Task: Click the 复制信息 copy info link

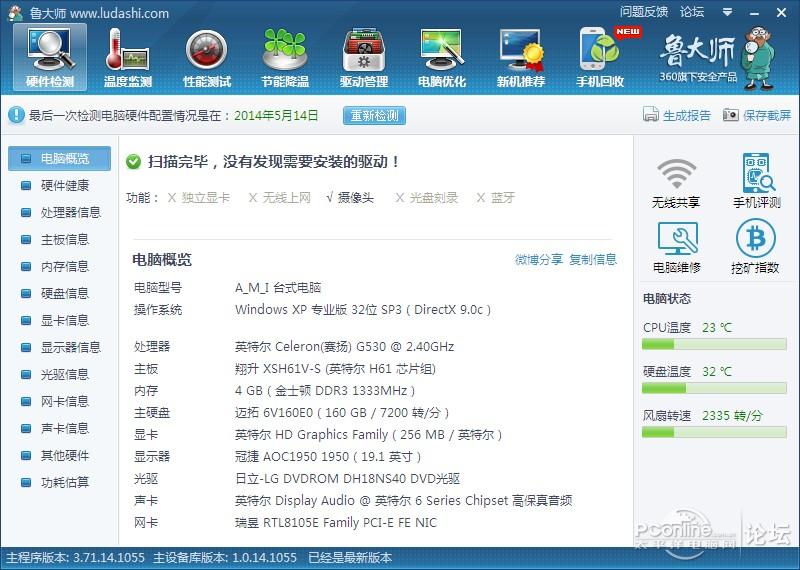Action: [593, 259]
